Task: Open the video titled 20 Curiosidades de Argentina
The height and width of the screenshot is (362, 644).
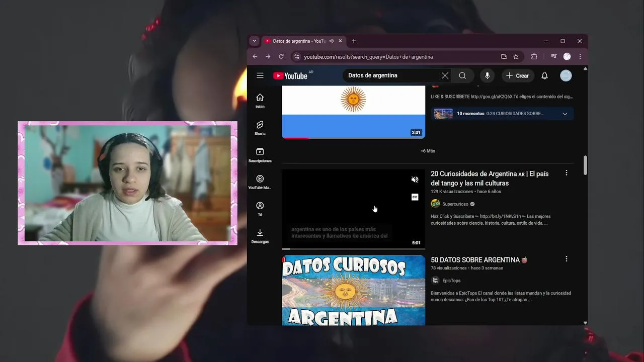Action: (x=490, y=178)
